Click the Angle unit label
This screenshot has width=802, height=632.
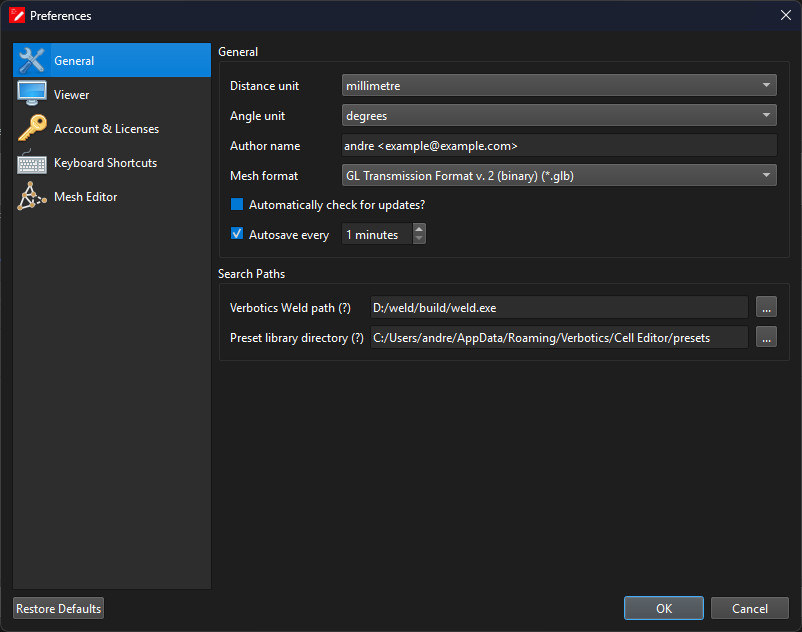pyautogui.click(x=257, y=116)
